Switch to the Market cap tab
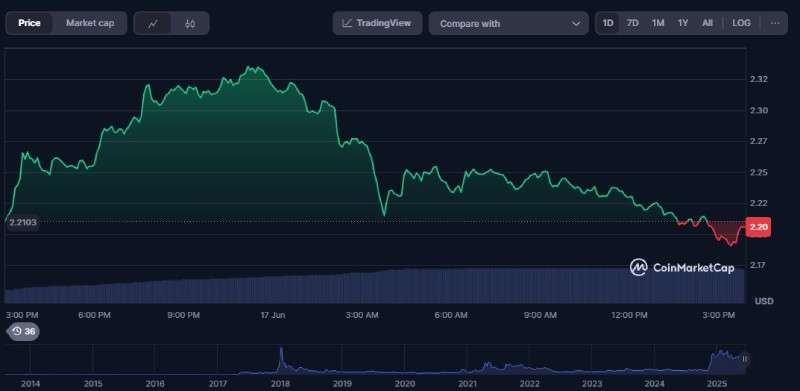 pos(90,23)
